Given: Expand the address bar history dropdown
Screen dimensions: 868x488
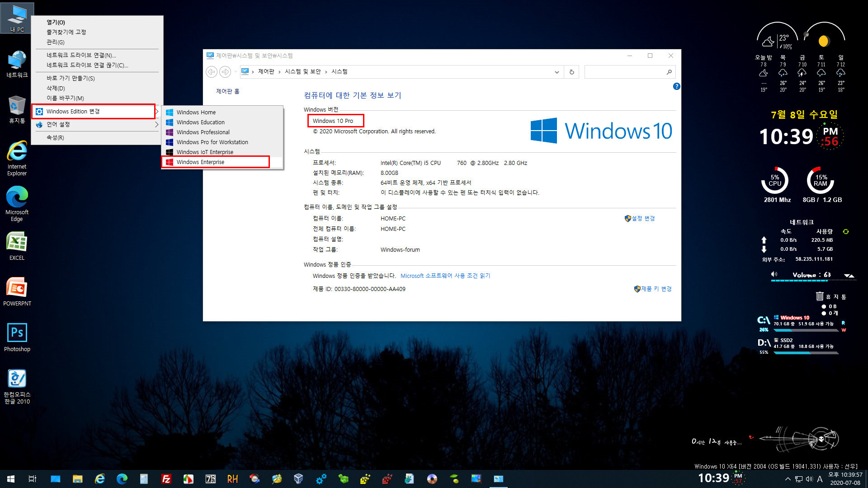Looking at the screenshot, I should pos(557,72).
